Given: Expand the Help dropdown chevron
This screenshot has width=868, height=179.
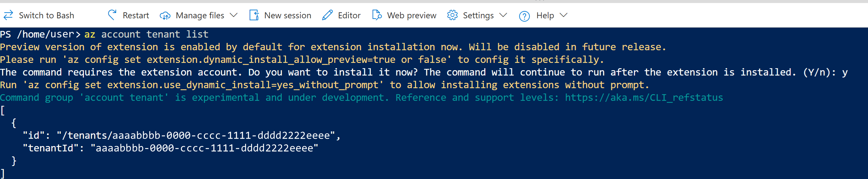Looking at the screenshot, I should (x=563, y=15).
